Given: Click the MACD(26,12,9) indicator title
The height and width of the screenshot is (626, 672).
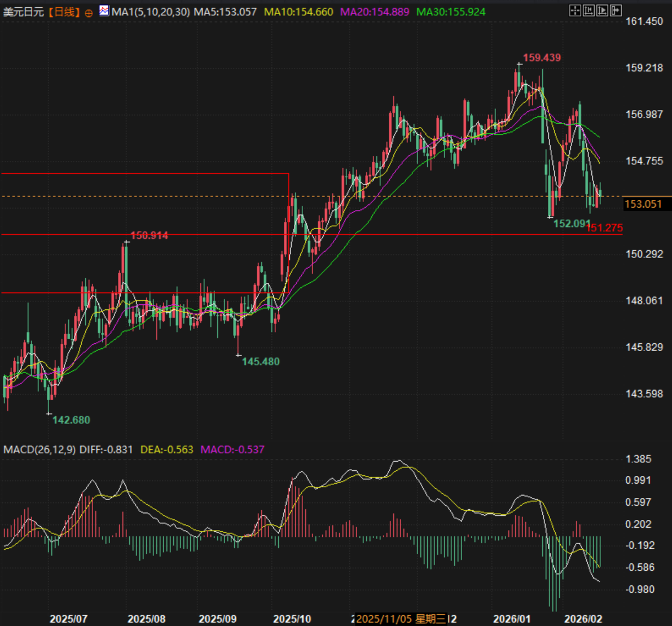Looking at the screenshot, I should click(x=39, y=450).
